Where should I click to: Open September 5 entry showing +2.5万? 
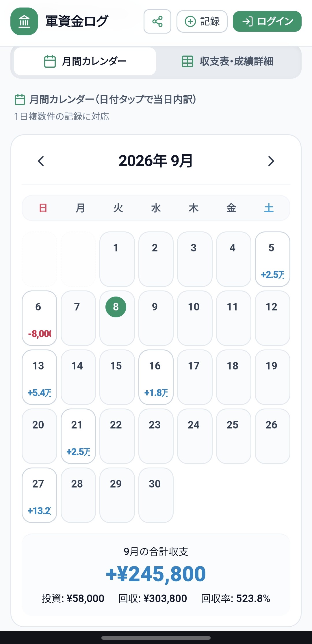tap(272, 259)
